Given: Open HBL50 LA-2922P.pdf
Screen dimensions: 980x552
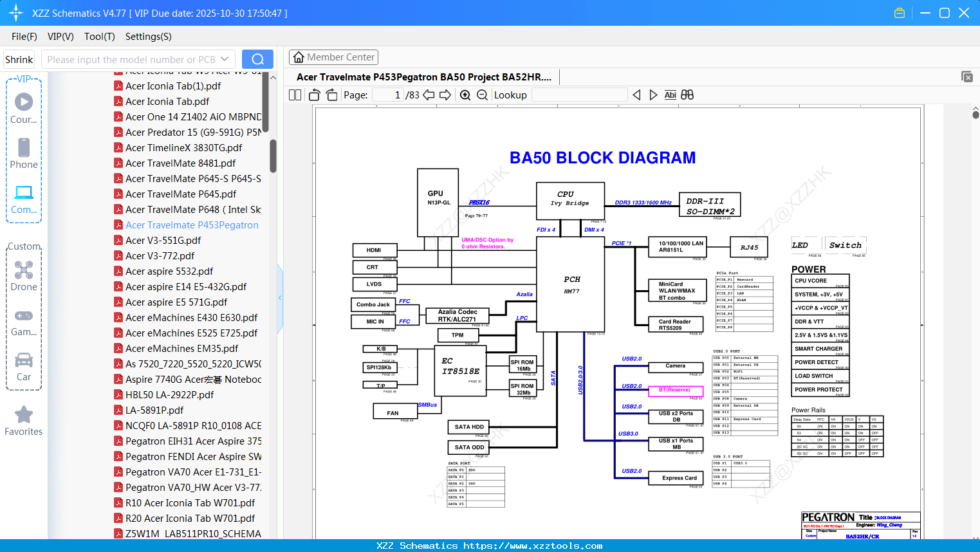Looking at the screenshot, I should tap(169, 394).
